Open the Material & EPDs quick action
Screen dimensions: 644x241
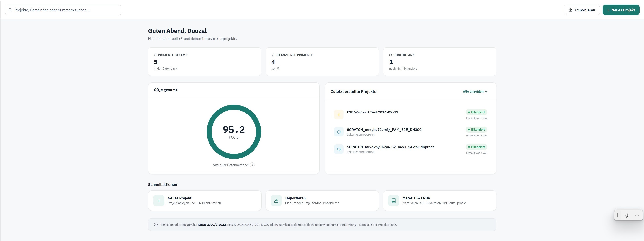(440, 201)
